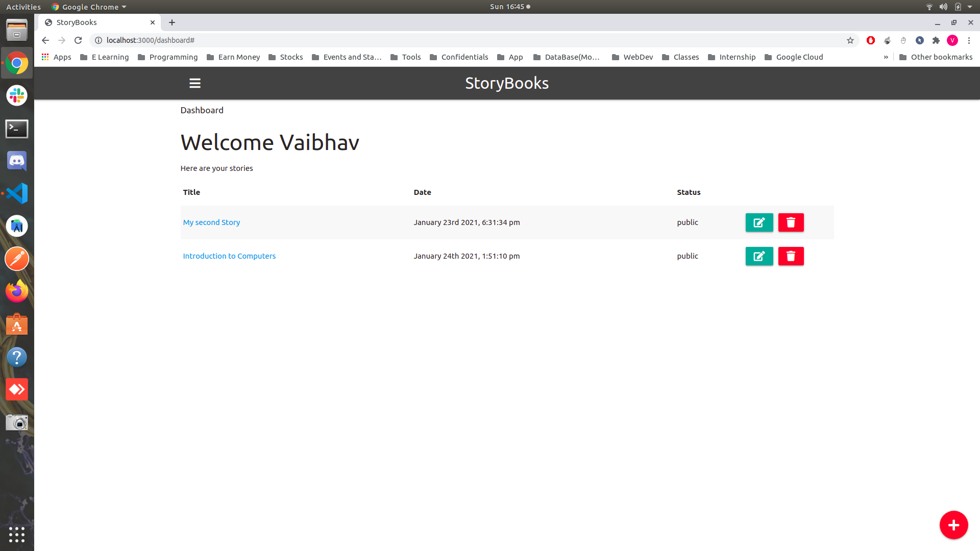Screen dimensions: 980x551
Task: Open the Chrome extensions puzzle icon
Action: (x=936, y=40)
